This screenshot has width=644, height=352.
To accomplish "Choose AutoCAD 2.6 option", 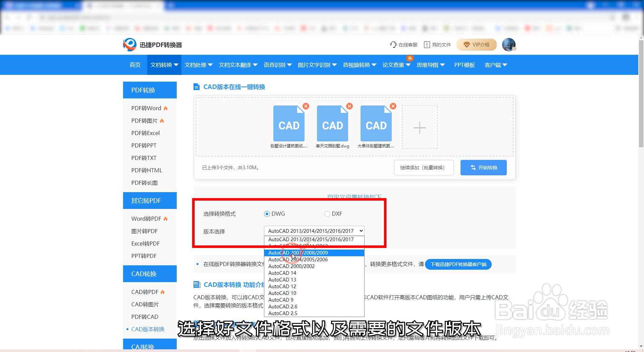I will (314, 307).
